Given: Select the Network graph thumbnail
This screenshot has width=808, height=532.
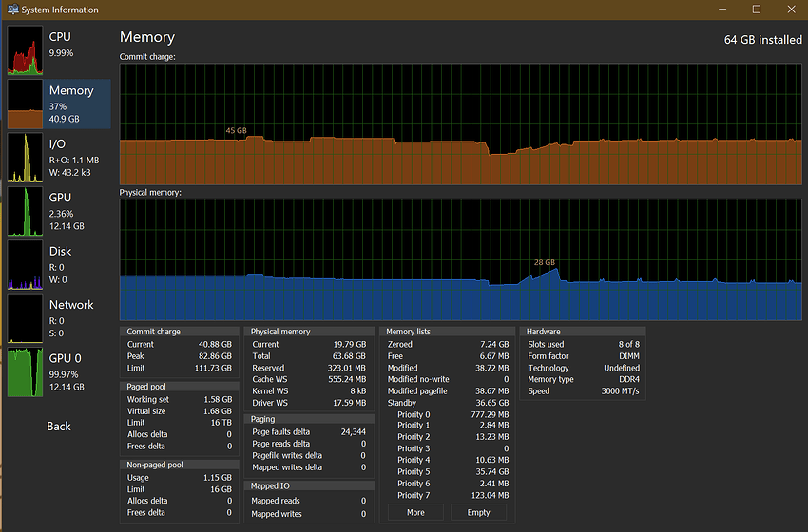Looking at the screenshot, I should tap(26, 318).
